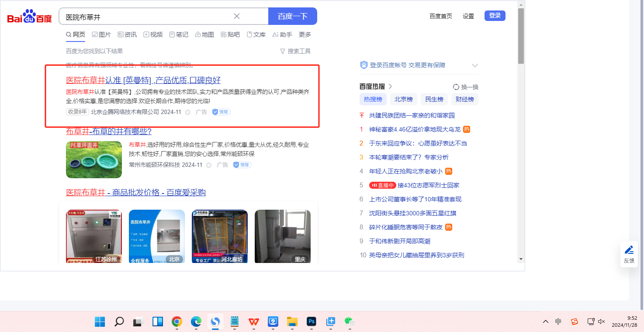The width and height of the screenshot is (644, 332).
Task: Switch to the 图片 search tab
Action: click(101, 35)
